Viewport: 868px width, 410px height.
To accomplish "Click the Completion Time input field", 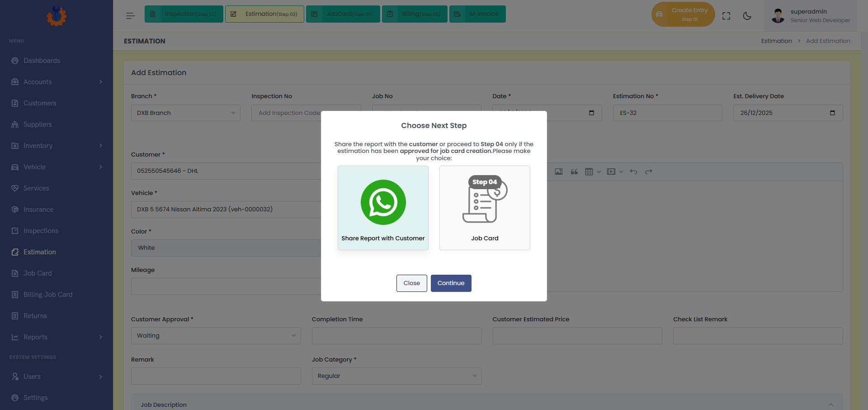I will (x=397, y=336).
